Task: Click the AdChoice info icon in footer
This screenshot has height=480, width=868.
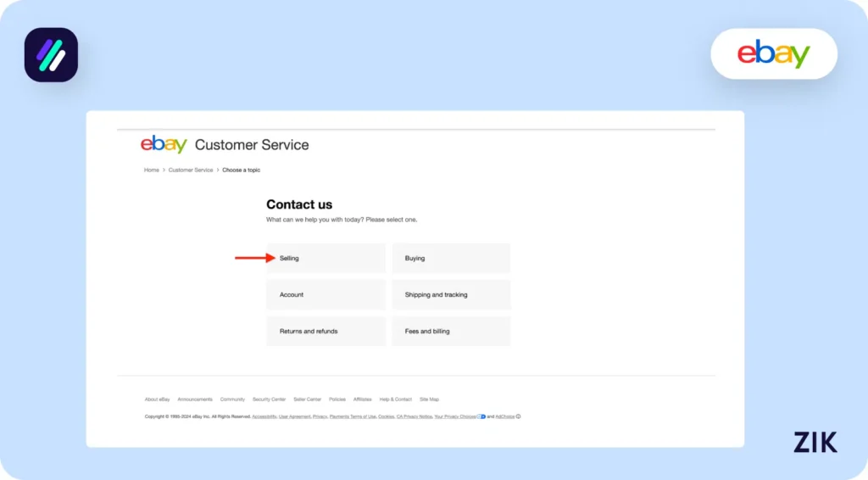Action: click(518, 416)
